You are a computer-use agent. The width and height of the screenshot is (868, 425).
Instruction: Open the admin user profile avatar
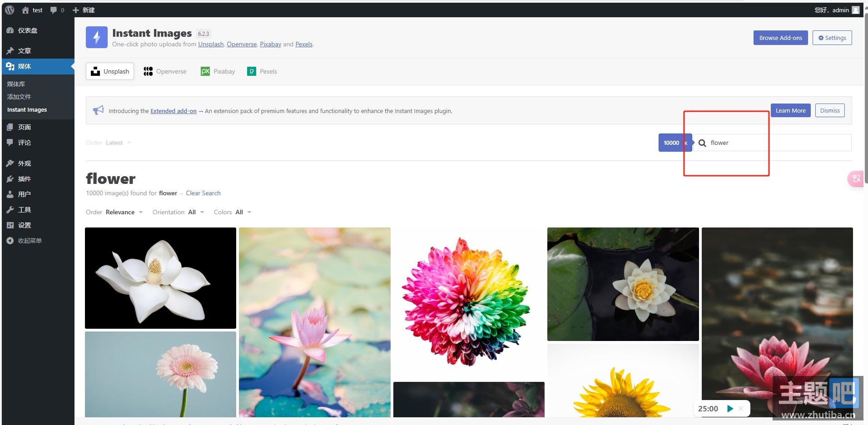point(856,10)
